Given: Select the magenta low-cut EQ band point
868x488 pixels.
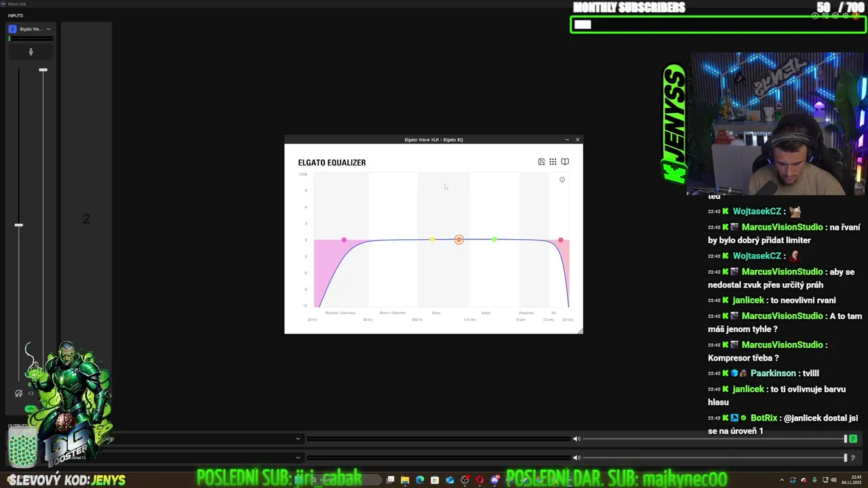Looking at the screenshot, I should (344, 240).
